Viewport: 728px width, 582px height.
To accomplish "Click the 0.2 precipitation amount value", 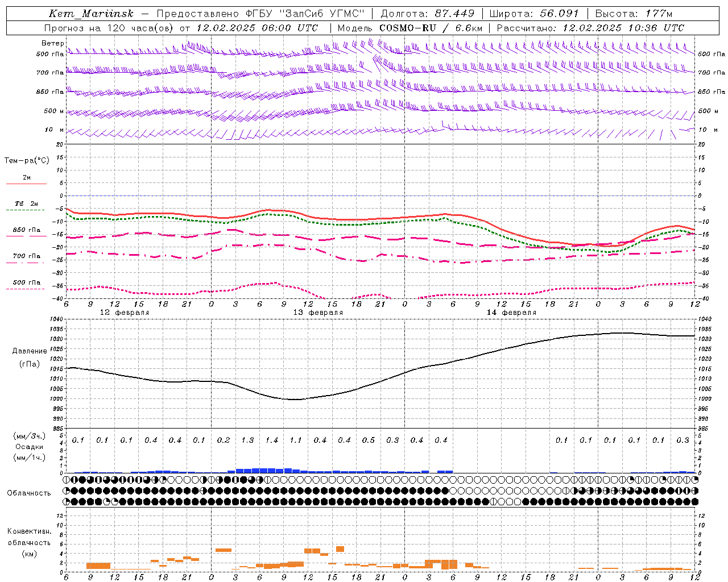I will pos(224,440).
